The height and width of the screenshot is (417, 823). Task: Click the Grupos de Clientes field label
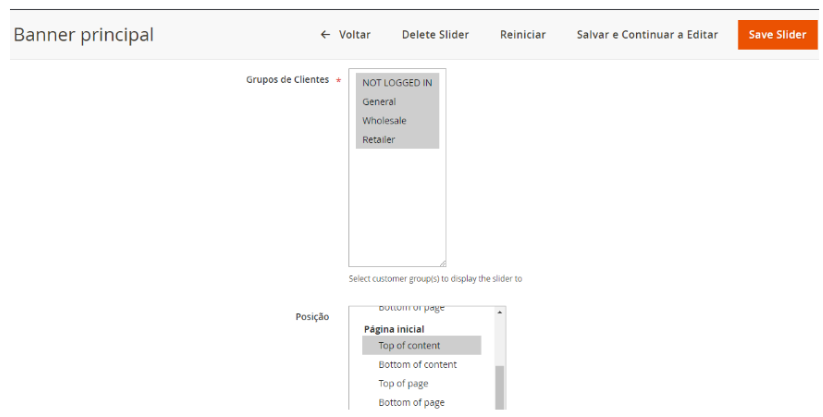(x=287, y=80)
